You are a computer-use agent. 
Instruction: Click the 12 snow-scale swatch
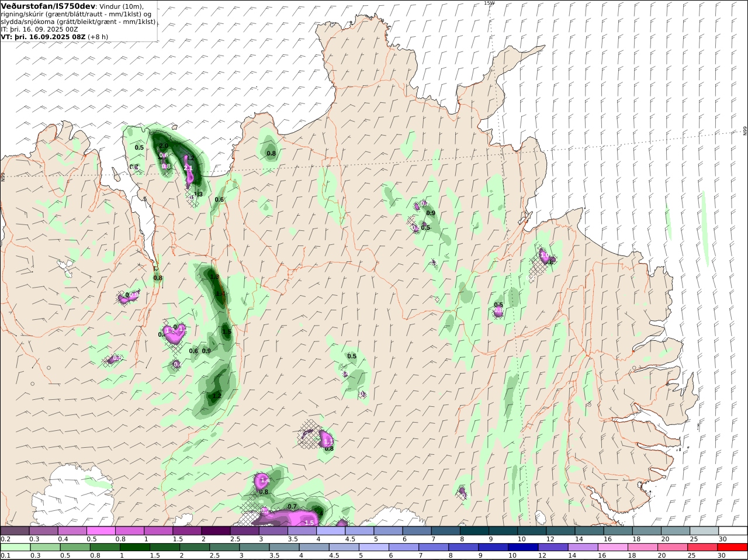[x=560, y=531]
